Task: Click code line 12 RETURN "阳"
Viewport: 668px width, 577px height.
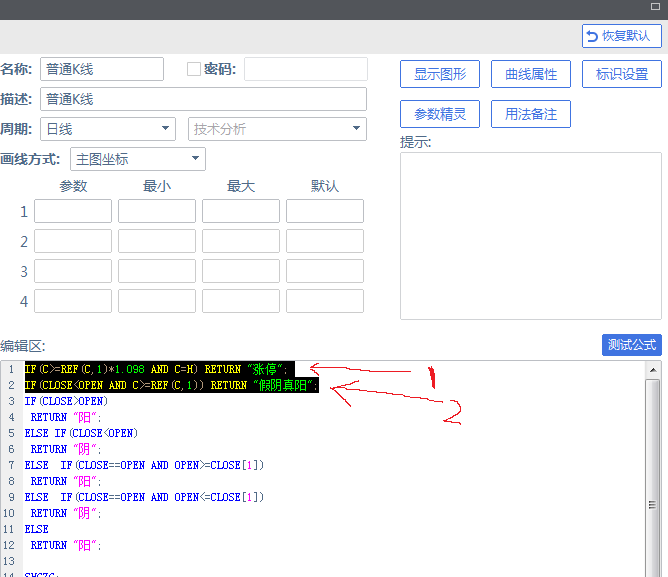Action: pos(66,545)
